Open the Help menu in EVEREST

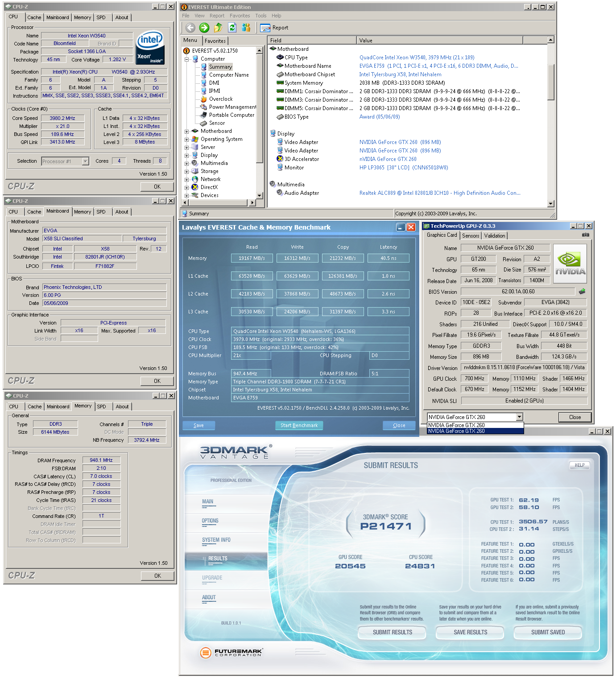(x=277, y=16)
